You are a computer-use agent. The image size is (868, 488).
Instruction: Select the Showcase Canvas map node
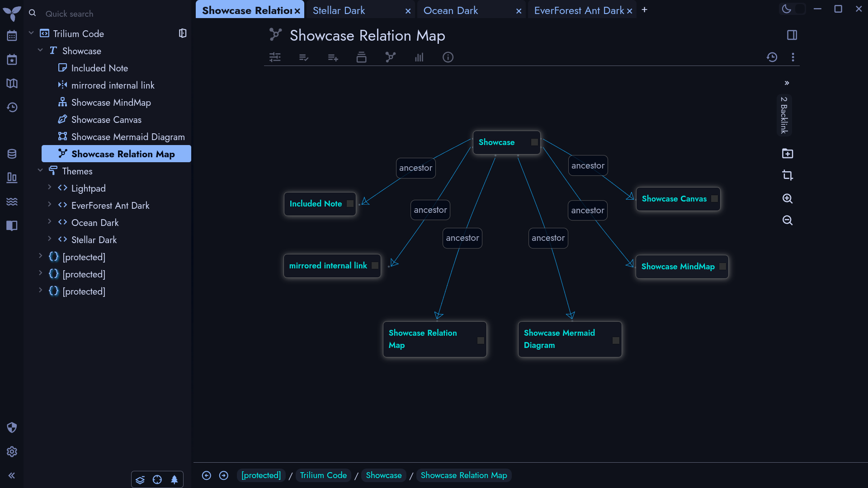[x=678, y=199]
